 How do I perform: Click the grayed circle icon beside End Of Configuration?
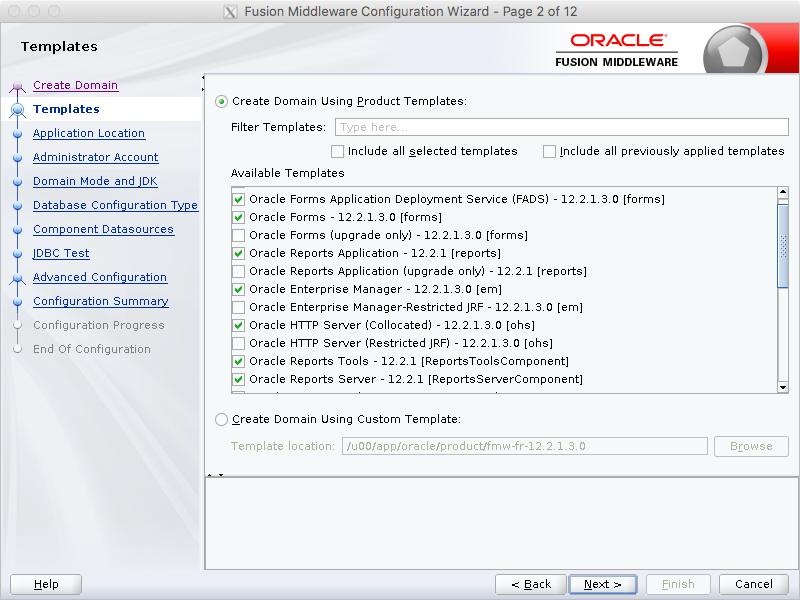[x=18, y=349]
